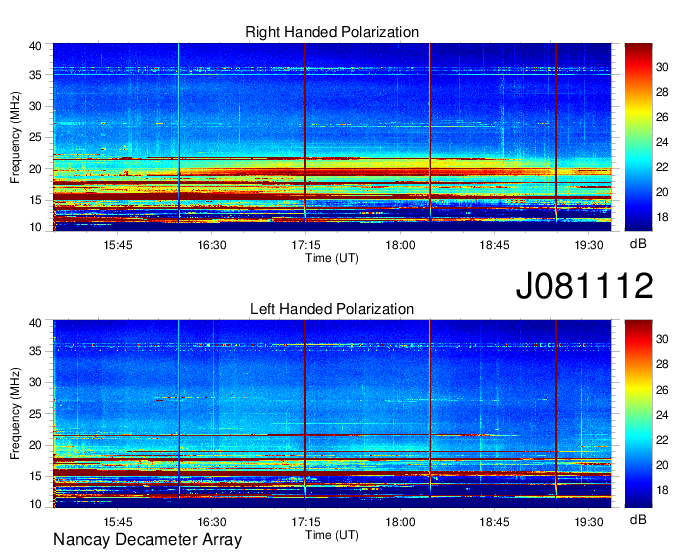The width and height of the screenshot is (680, 552).
Task: Click the top panel color bar
Action: tap(638, 137)
